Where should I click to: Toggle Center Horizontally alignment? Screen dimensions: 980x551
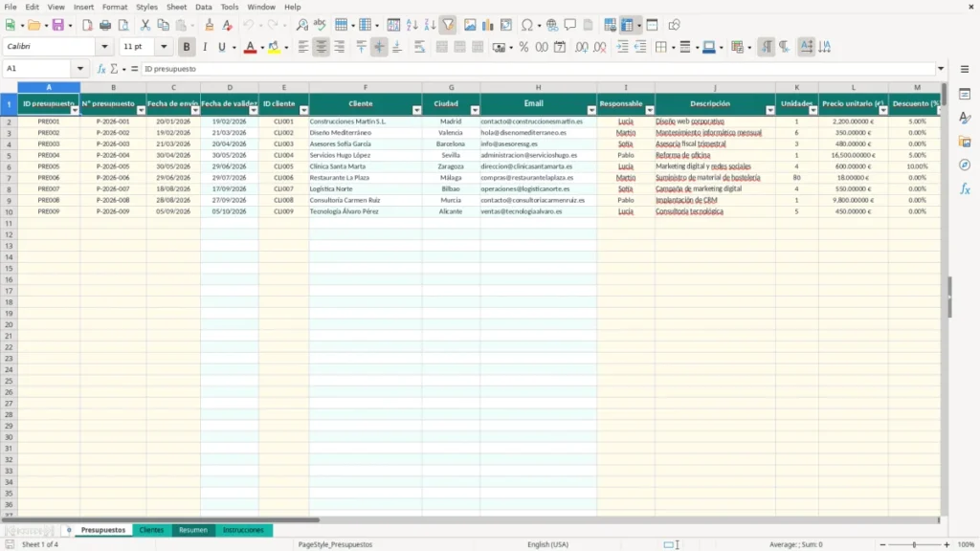(322, 47)
